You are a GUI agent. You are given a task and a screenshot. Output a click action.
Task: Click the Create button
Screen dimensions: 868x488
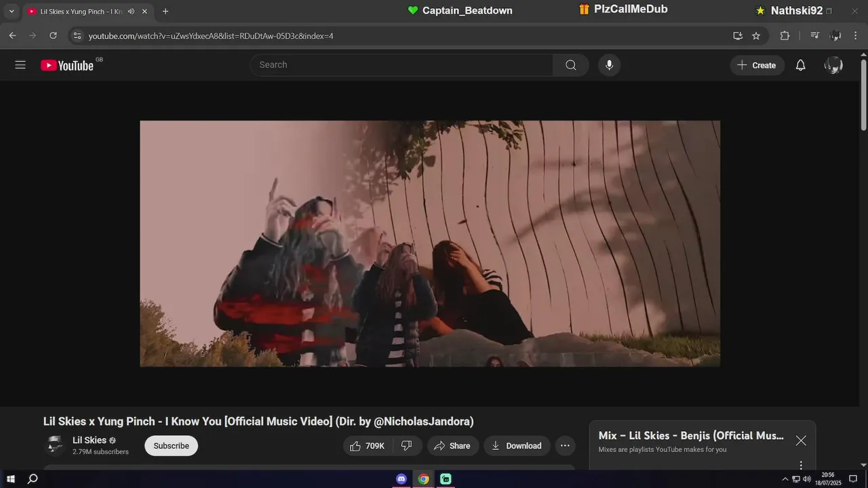(x=757, y=65)
